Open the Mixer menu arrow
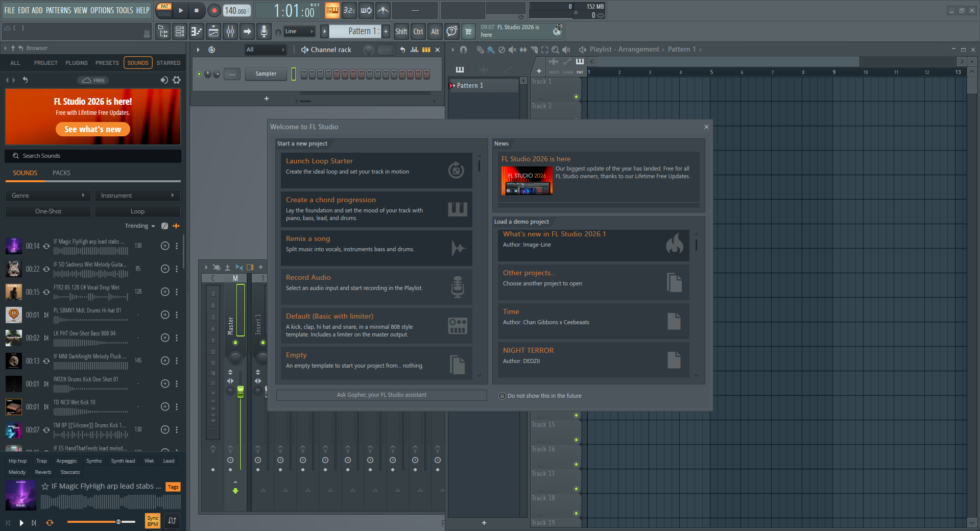The height and width of the screenshot is (531, 980). tap(206, 267)
